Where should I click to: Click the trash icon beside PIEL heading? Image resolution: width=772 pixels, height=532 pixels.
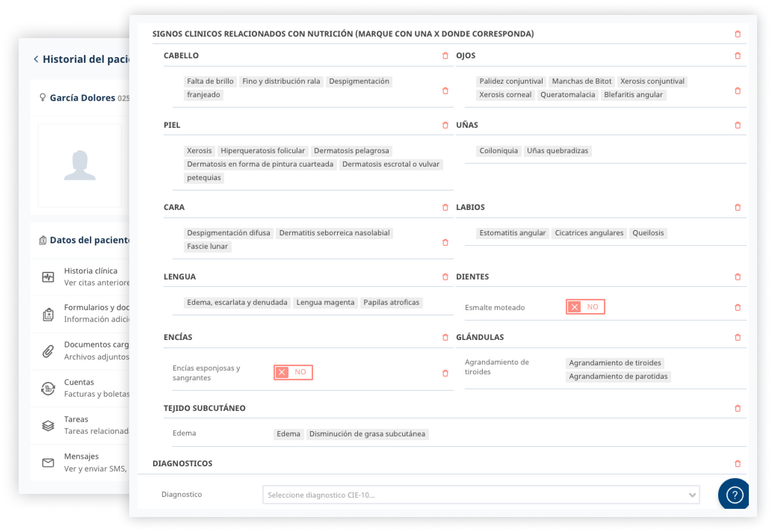[x=445, y=125]
